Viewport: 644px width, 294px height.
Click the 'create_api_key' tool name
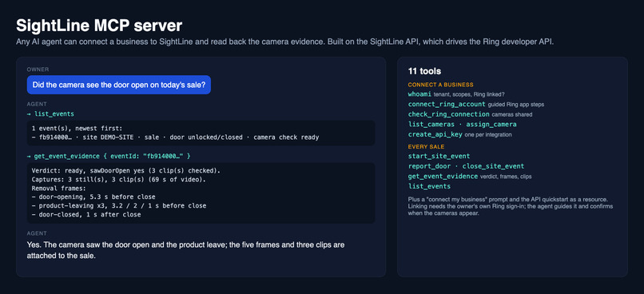[435, 134]
